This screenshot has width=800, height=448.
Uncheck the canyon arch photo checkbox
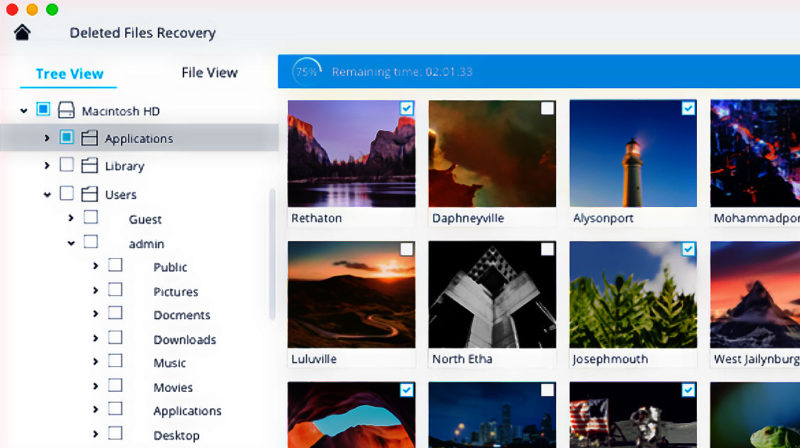pyautogui.click(x=407, y=390)
